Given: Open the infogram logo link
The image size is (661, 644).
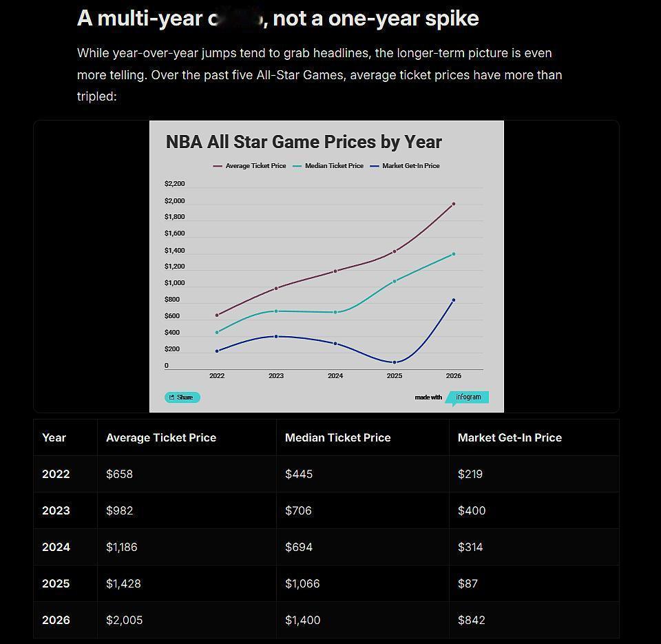Looking at the screenshot, I should point(468,397).
